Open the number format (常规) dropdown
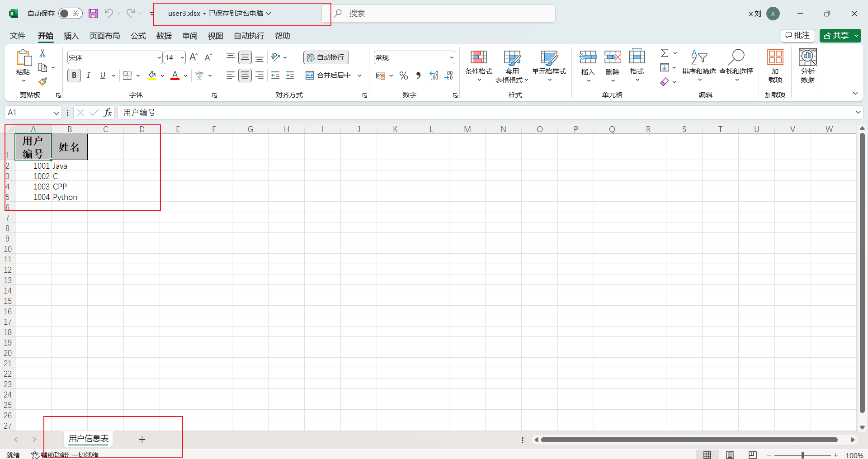The image size is (868, 459). pos(451,57)
